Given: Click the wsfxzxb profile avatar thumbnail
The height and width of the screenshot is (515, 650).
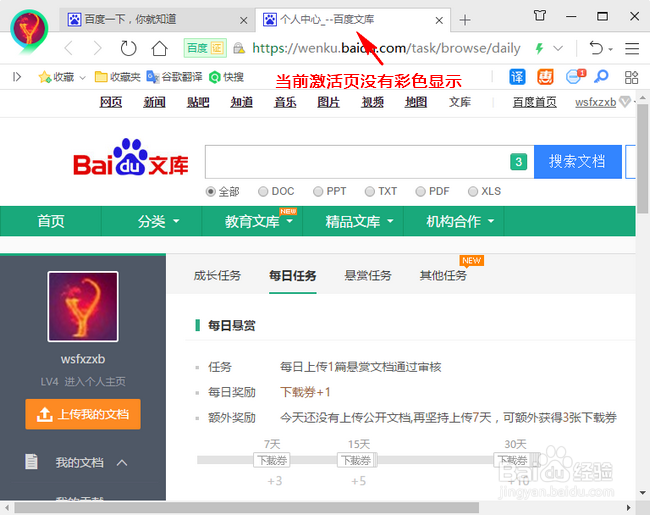Looking at the screenshot, I should point(83,306).
